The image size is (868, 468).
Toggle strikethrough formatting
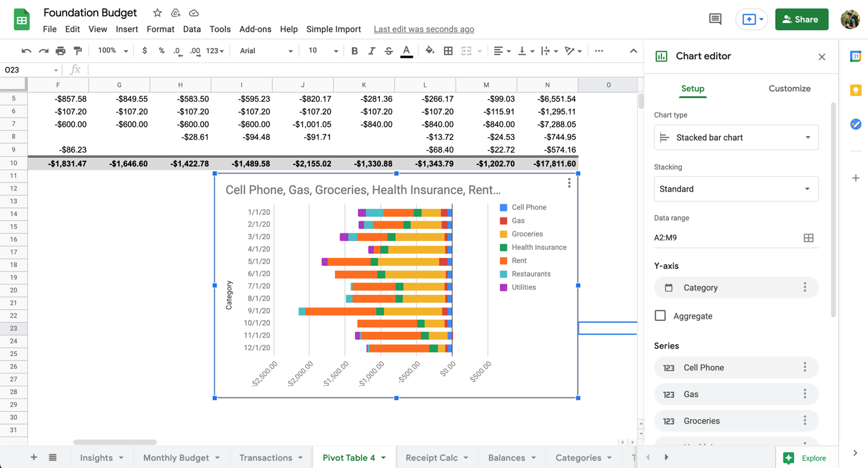coord(388,51)
